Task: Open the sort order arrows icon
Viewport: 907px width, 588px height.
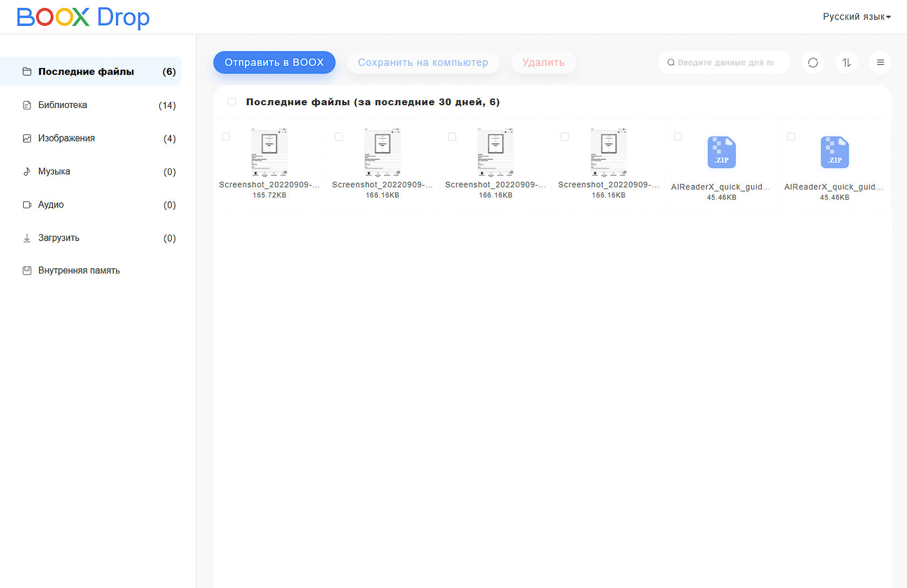Action: [847, 63]
